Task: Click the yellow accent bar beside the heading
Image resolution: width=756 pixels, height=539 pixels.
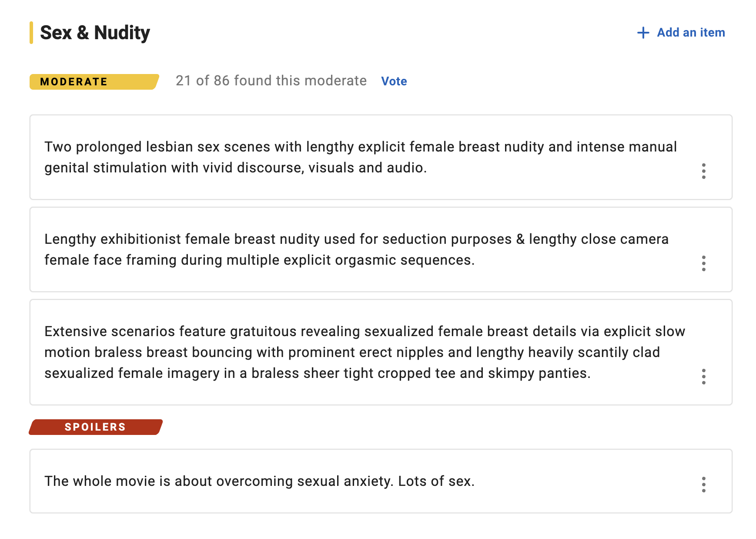Action: (31, 33)
